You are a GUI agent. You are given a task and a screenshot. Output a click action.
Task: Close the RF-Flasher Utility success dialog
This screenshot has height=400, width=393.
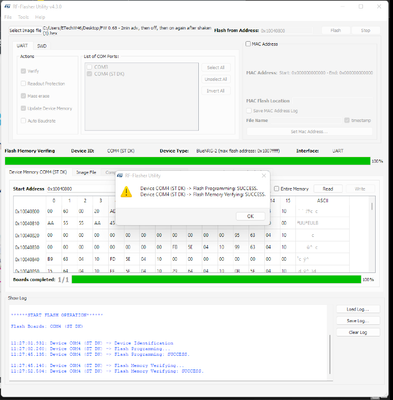click(264, 176)
